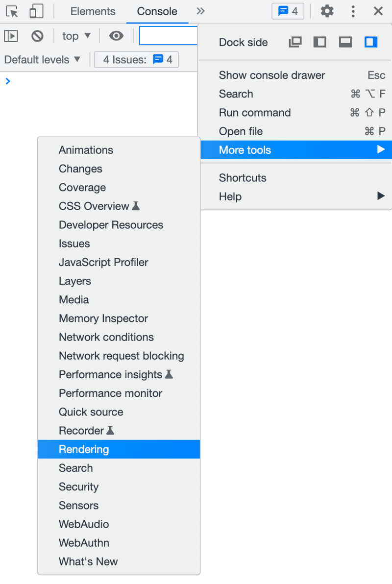The image size is (392, 584).
Task: Undock DevTools into a separate window
Action: 295,42
